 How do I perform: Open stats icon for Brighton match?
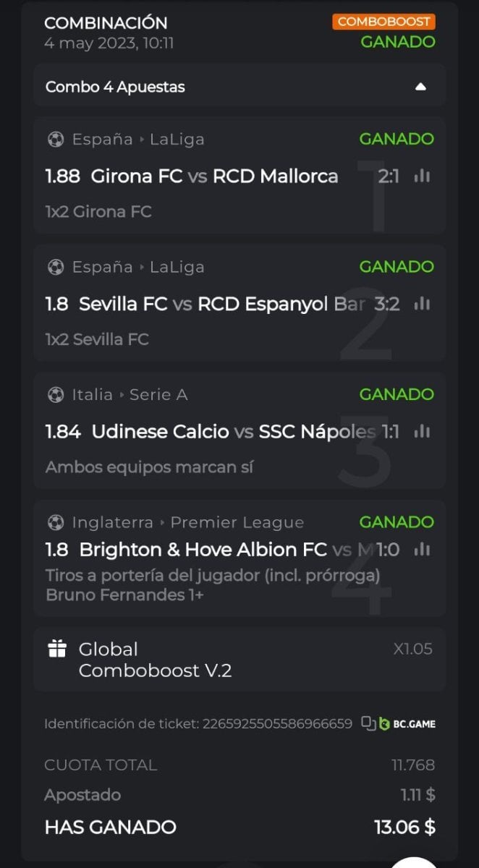(422, 550)
